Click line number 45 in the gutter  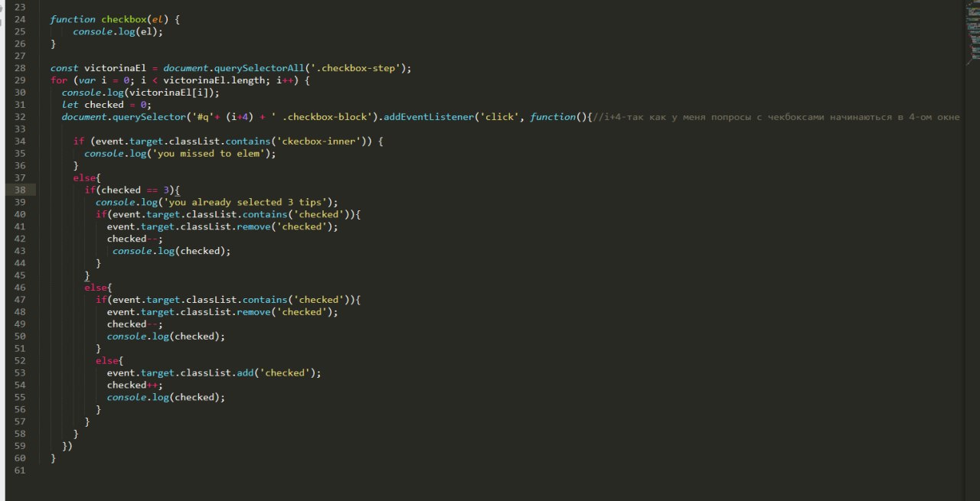point(20,275)
